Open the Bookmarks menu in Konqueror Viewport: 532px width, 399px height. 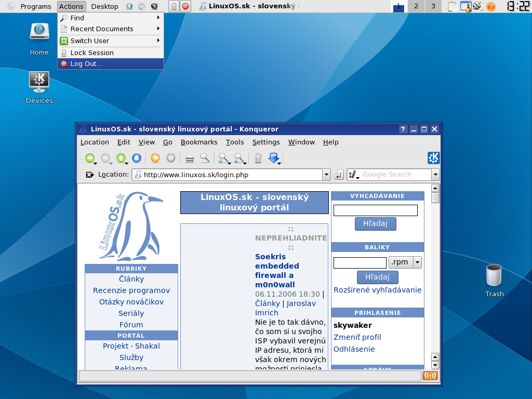[199, 142]
